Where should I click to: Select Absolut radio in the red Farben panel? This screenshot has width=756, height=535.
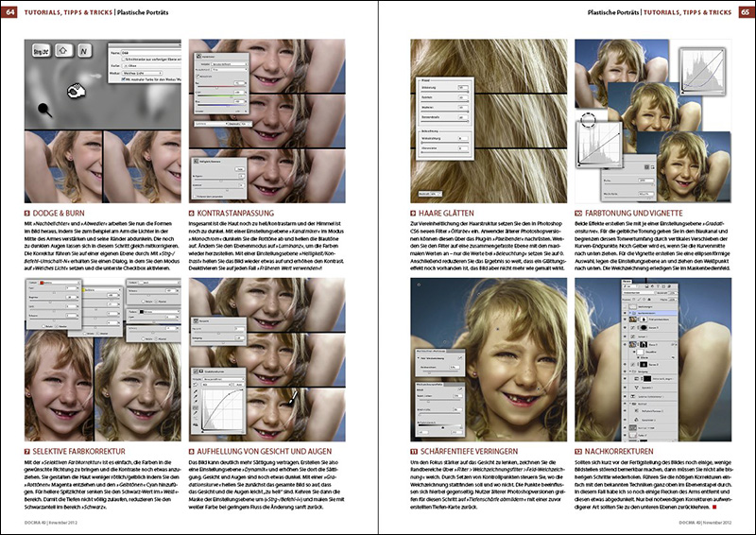pyautogui.click(x=57, y=326)
